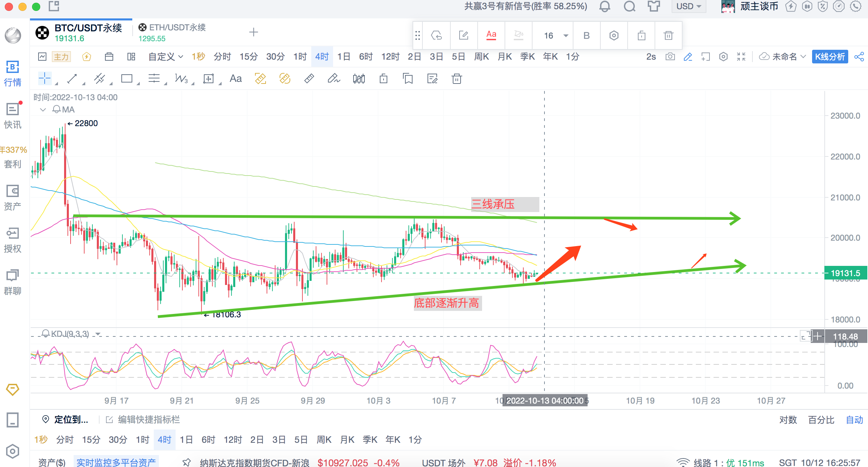
Task: Toggle bold text with B button
Action: 586,35
